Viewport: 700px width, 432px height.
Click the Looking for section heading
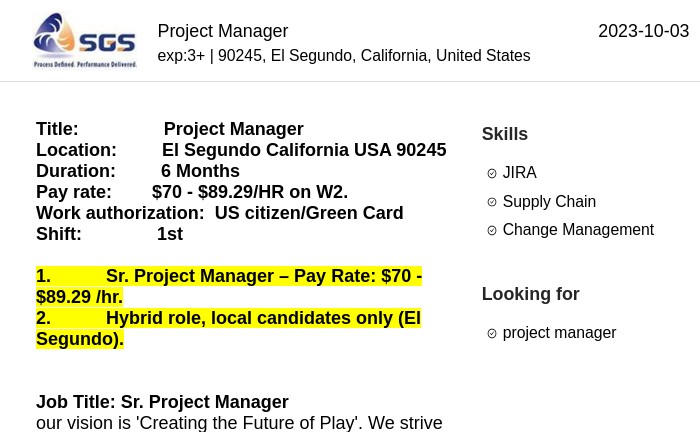click(x=530, y=294)
